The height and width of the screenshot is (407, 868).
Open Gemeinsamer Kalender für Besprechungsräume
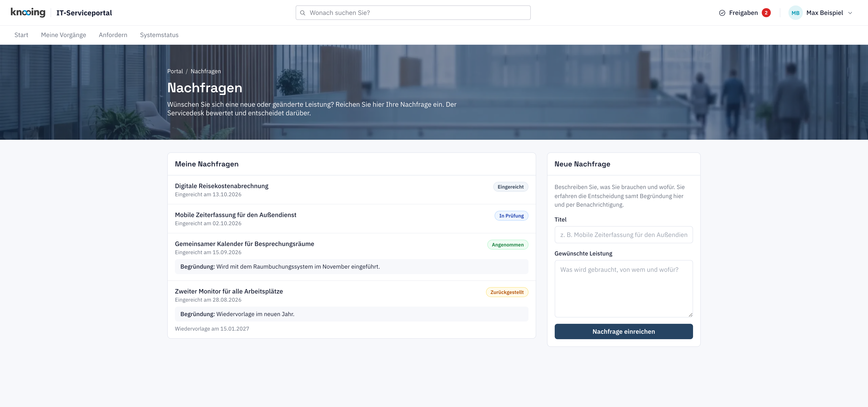[244, 244]
